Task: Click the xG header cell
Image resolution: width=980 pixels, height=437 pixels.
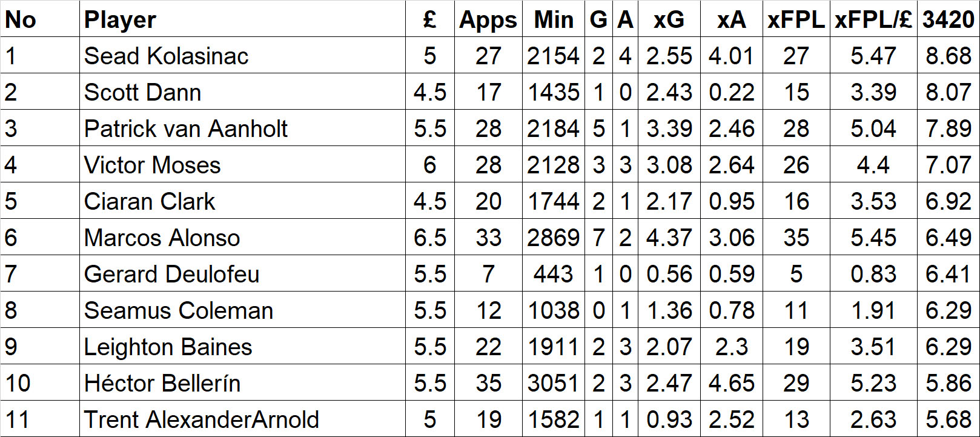Action: click(x=669, y=19)
